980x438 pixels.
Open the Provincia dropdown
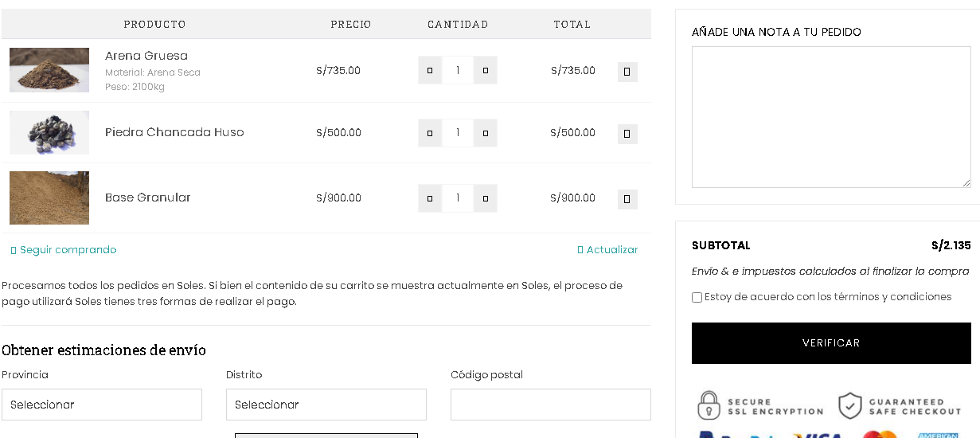coord(102,405)
